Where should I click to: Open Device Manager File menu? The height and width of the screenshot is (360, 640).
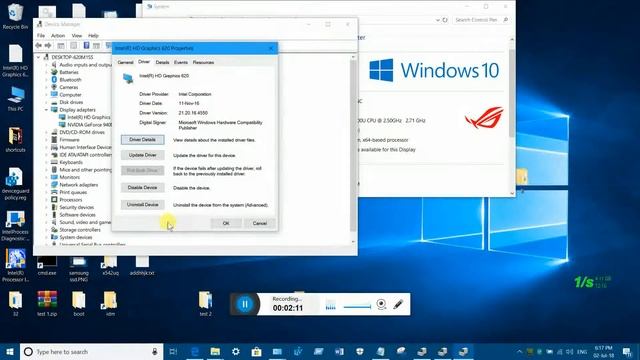41,36
